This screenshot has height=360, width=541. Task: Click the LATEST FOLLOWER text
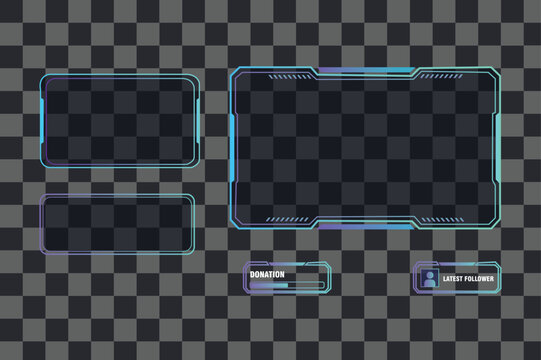pos(468,279)
